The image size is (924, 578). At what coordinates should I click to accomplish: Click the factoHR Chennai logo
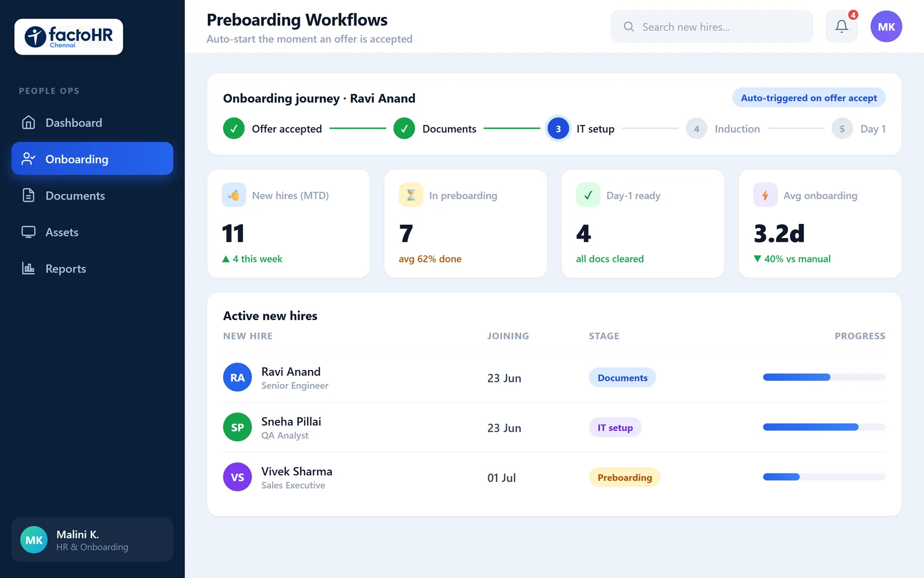[x=69, y=37]
